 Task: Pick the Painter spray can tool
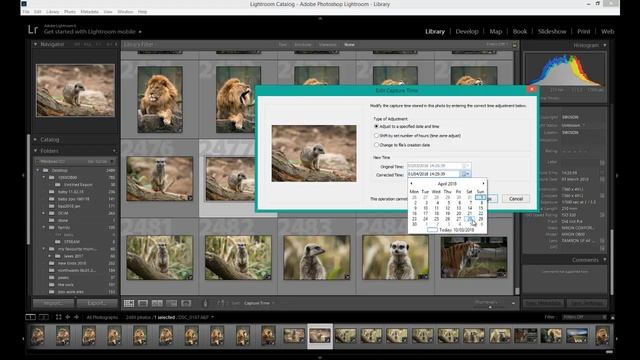point(205,303)
